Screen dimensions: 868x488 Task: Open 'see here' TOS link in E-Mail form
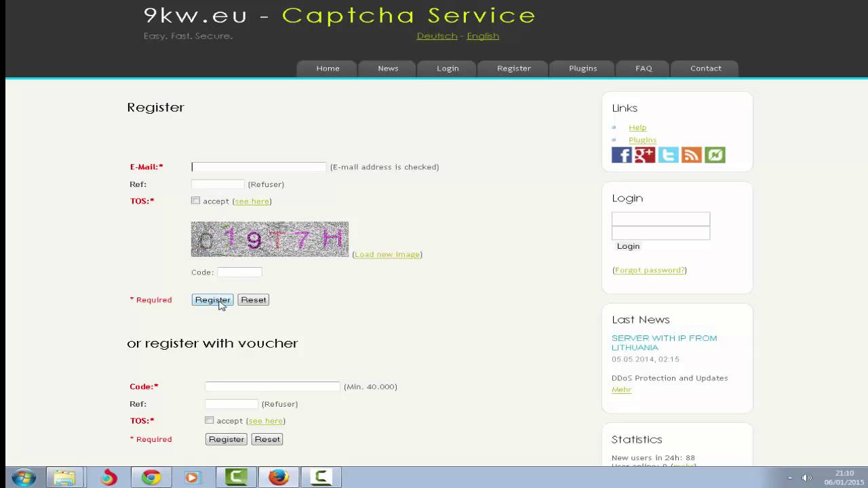tap(252, 201)
